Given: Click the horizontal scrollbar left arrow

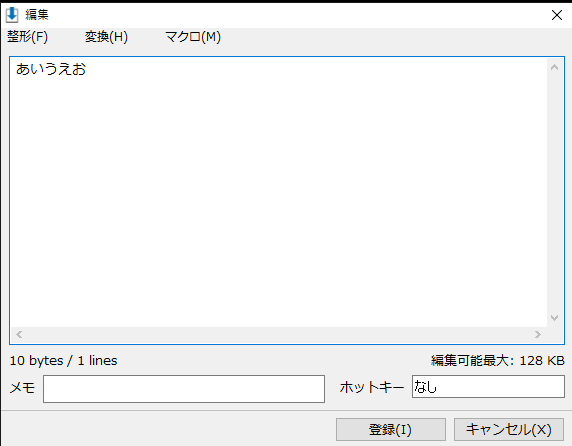Looking at the screenshot, I should pos(19,334).
